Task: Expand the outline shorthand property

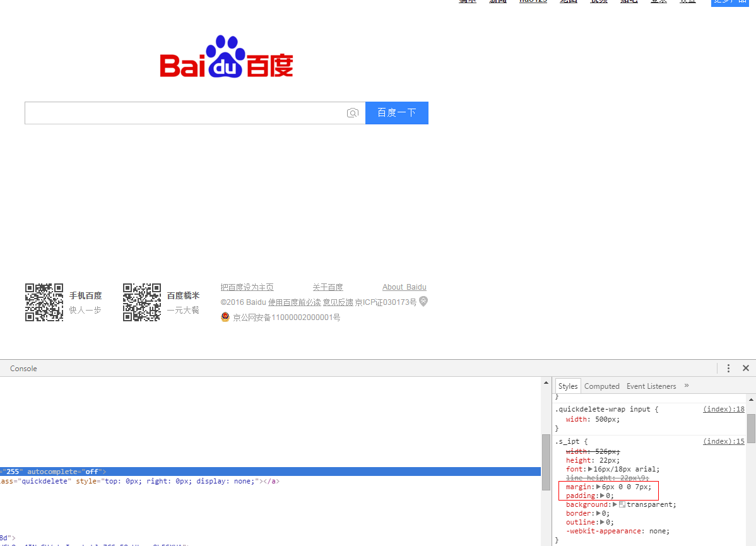Action: 602,522
